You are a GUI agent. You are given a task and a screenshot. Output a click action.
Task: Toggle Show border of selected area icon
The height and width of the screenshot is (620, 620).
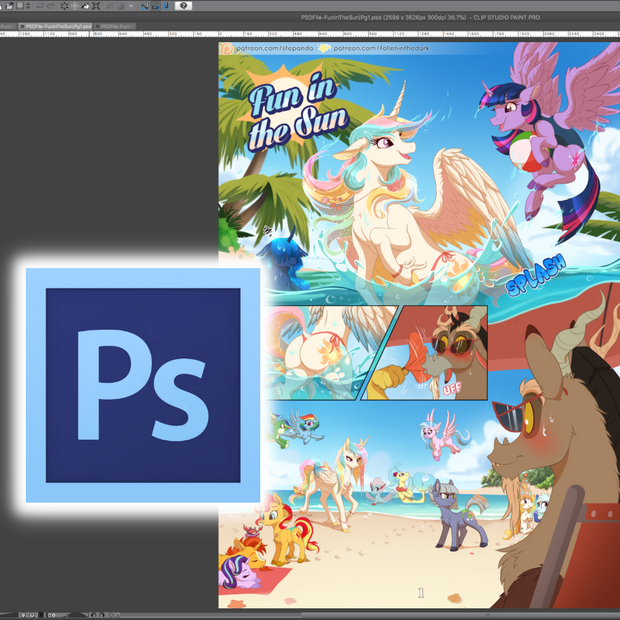tap(131, 6)
